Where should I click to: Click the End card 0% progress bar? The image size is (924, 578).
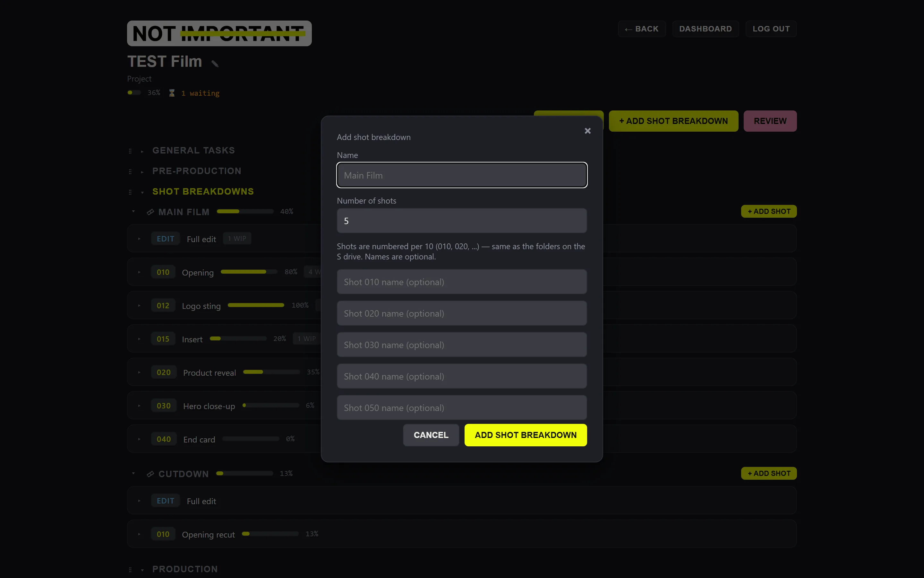click(251, 439)
